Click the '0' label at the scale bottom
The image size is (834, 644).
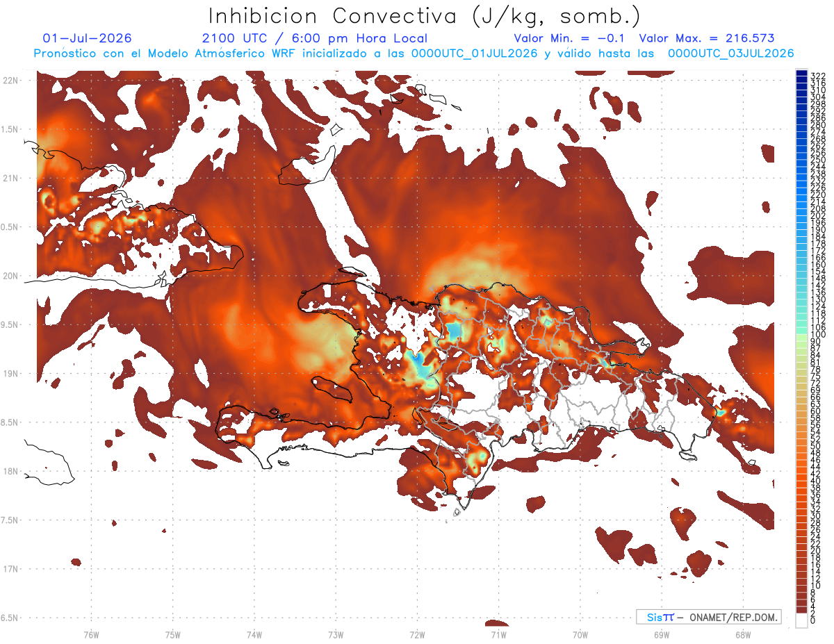coord(813,622)
